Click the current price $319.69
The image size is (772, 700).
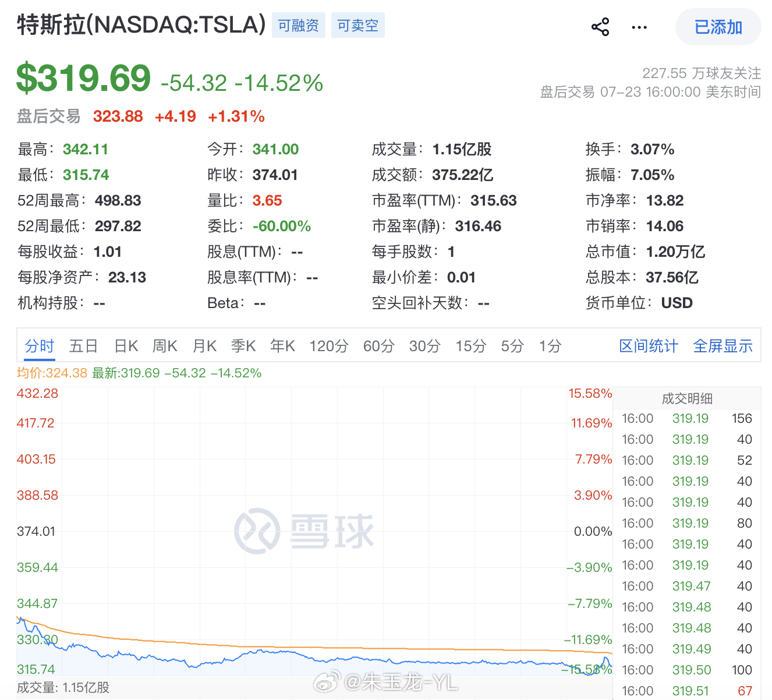pyautogui.click(x=83, y=78)
